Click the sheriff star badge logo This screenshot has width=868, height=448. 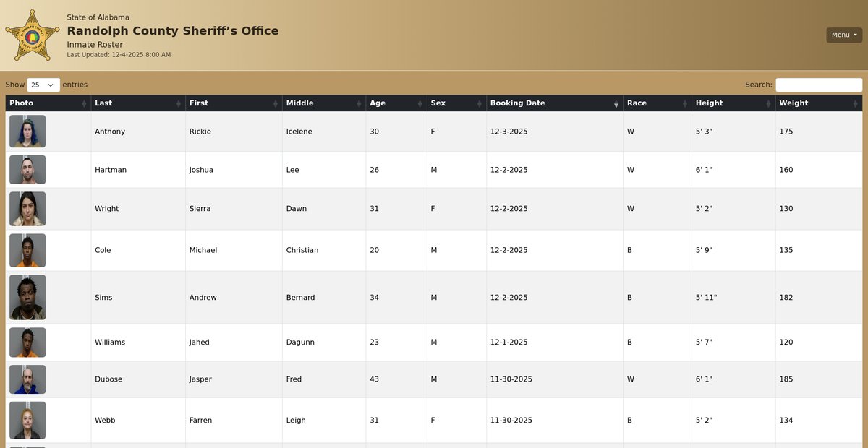[33, 35]
